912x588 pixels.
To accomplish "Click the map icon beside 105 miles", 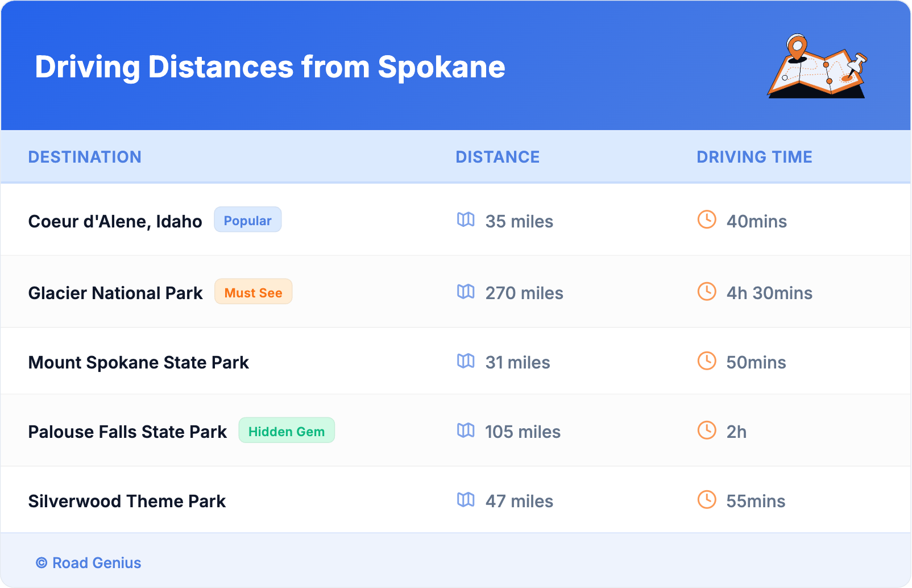I will 466,430.
